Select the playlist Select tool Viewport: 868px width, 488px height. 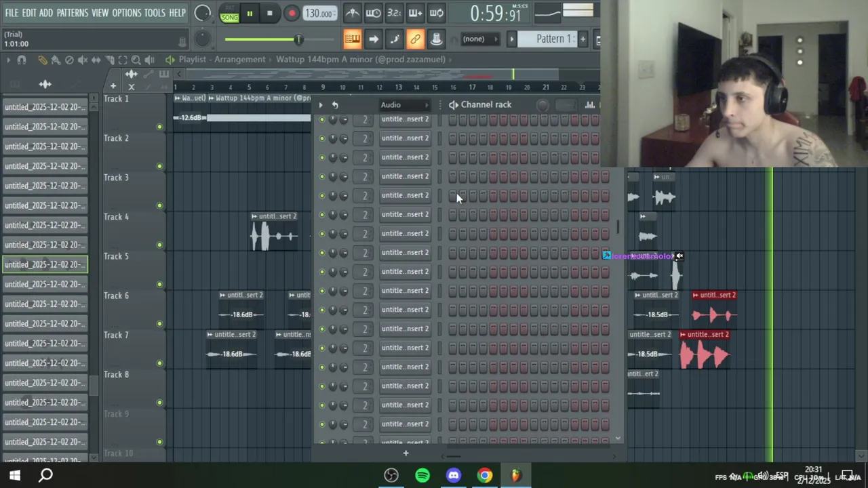(123, 60)
